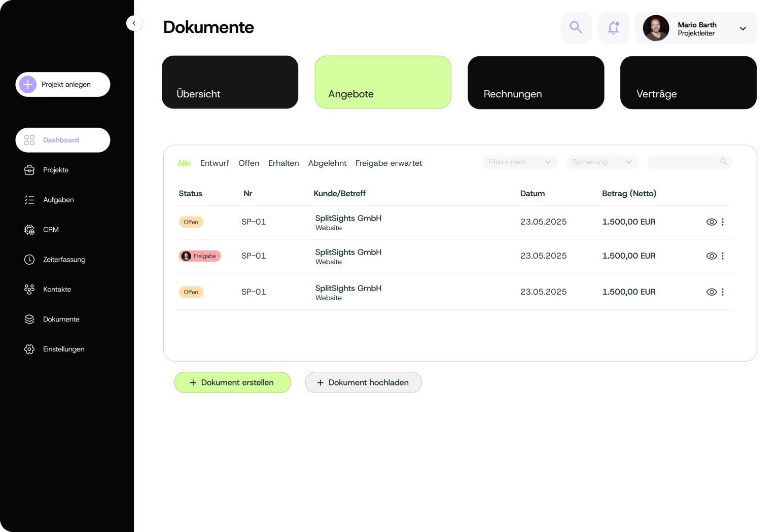Click the search magnifier icon in header
This screenshot has width=779, height=532.
click(576, 27)
